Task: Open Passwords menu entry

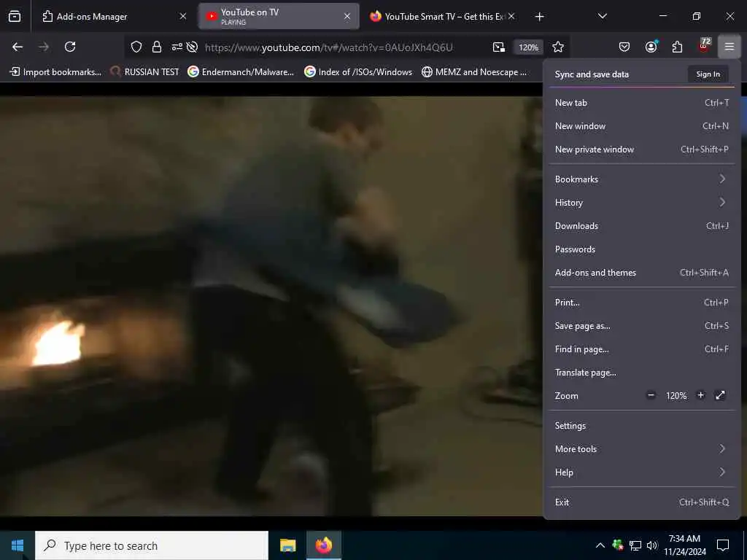Action: click(642, 249)
